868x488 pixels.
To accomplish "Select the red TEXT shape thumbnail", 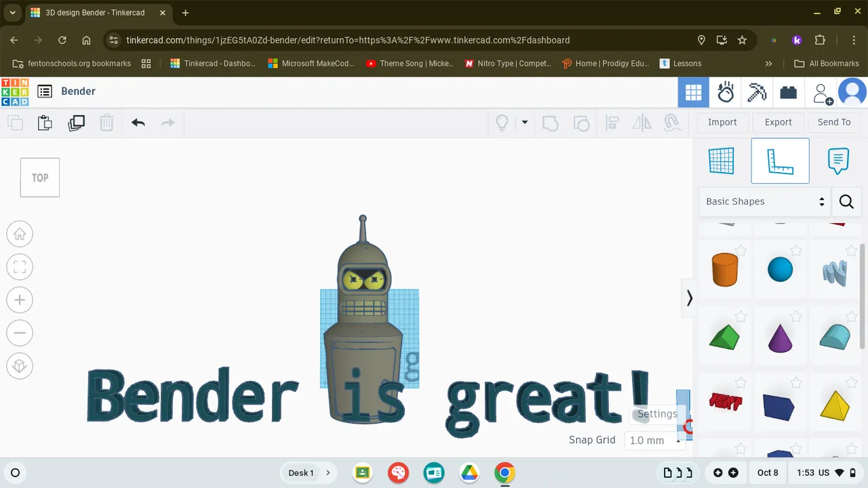I will click(x=725, y=402).
